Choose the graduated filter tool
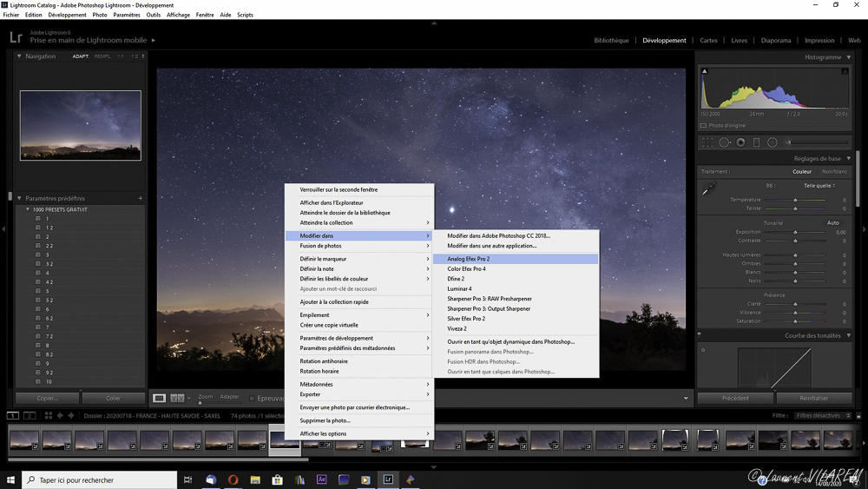 [756, 142]
